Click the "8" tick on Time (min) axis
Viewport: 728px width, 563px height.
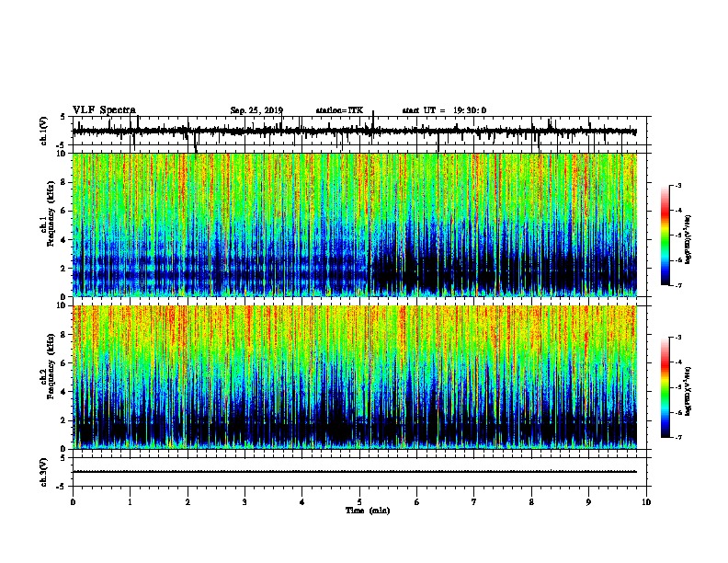pyautogui.click(x=531, y=502)
